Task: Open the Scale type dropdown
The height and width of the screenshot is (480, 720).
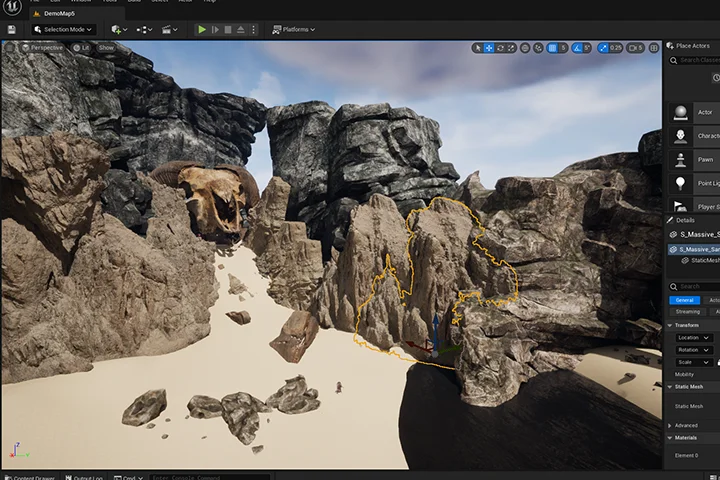Action: coord(693,362)
